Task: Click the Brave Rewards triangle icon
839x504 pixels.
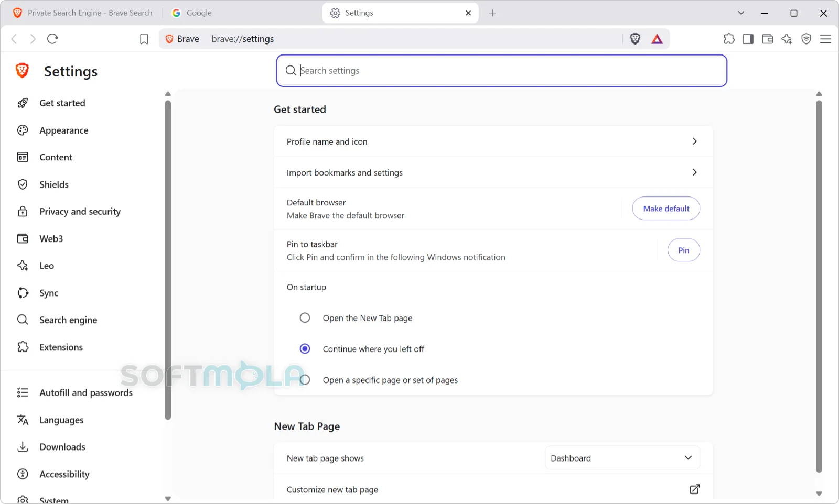Action: point(657,39)
